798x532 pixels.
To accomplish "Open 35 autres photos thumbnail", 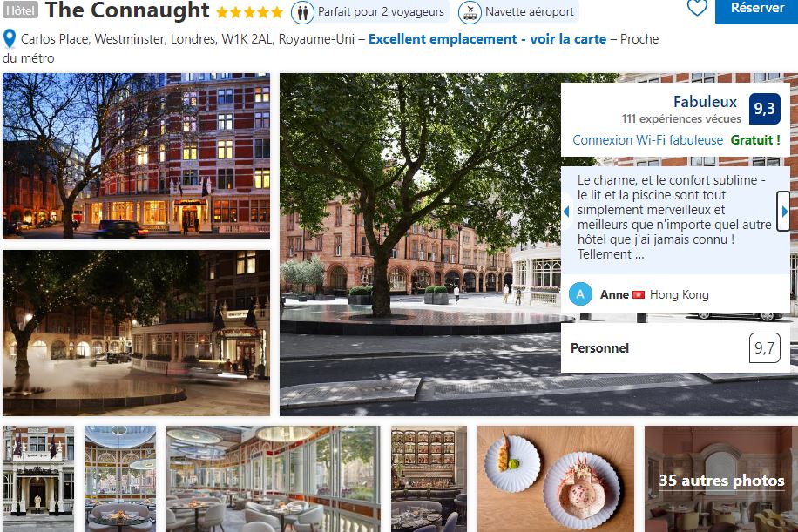I will click(721, 479).
